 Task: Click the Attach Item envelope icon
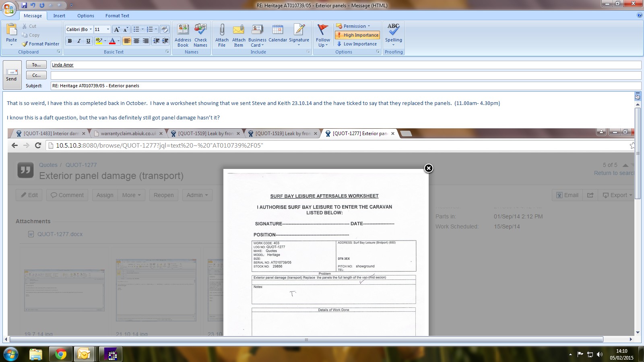[239, 30]
